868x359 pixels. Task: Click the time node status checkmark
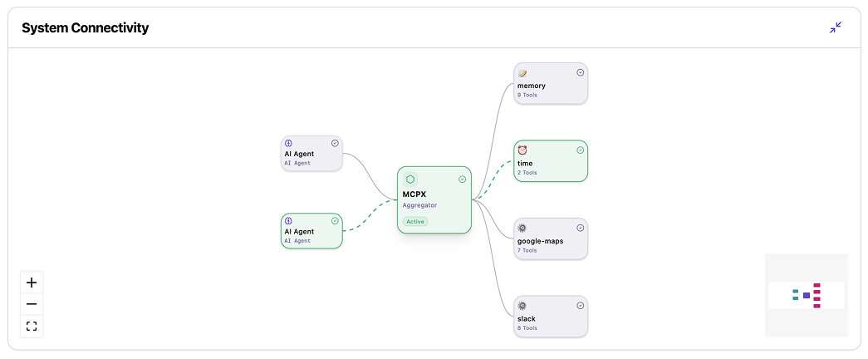[x=580, y=150]
